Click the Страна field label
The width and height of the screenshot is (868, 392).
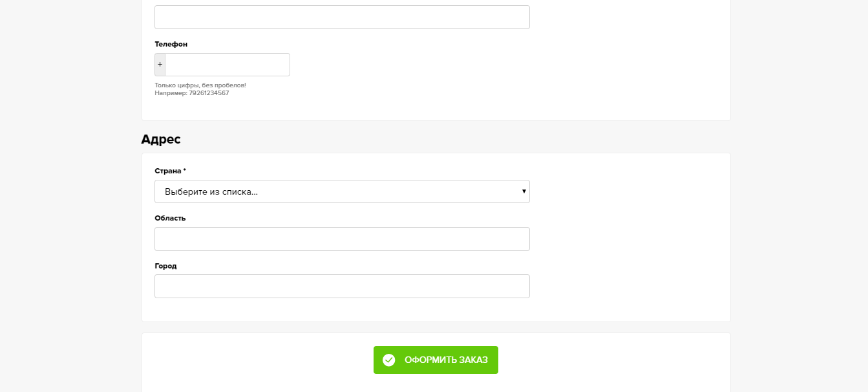click(x=168, y=171)
